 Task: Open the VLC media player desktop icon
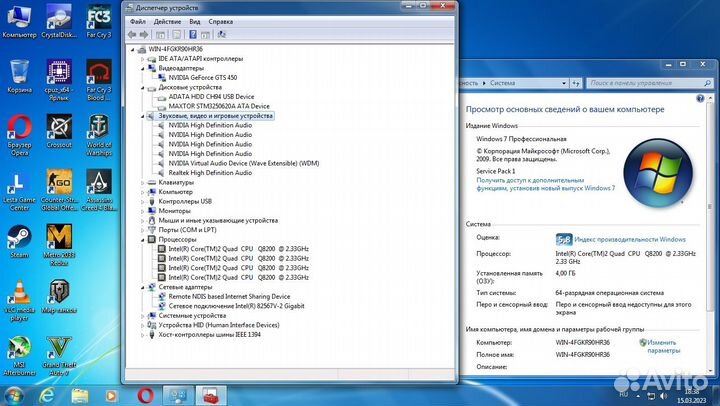[18, 297]
